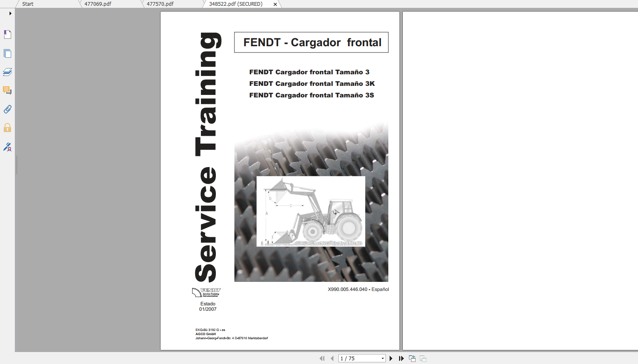638x364 pixels.
Task: Go to the previous page
Action: tap(332, 358)
